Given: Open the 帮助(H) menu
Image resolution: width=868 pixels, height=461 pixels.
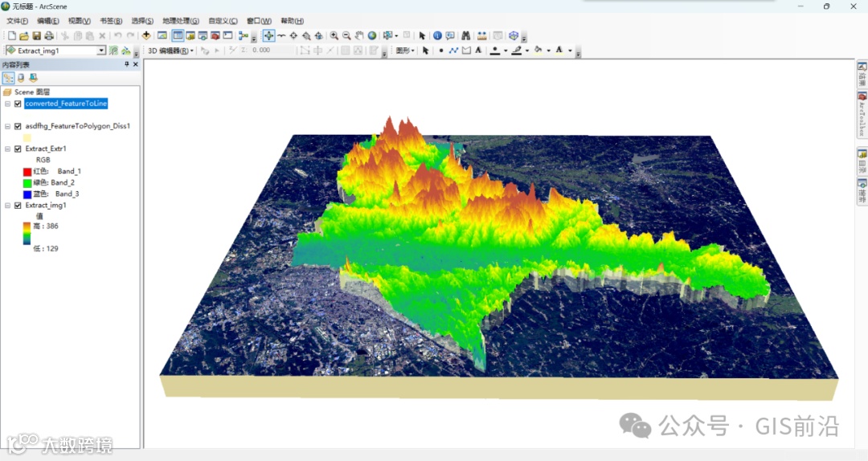Looking at the screenshot, I should [x=293, y=21].
